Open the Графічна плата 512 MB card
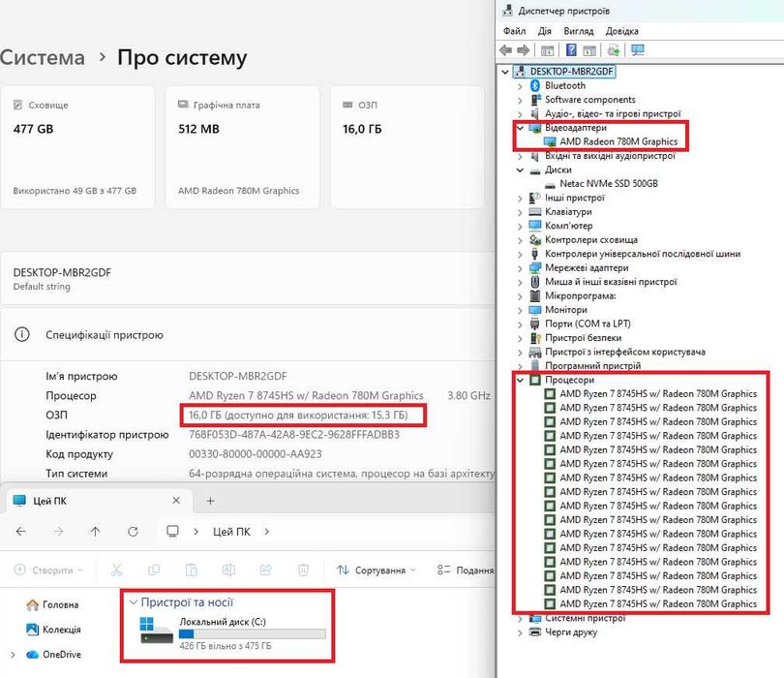This screenshot has width=784, height=678. click(243, 147)
